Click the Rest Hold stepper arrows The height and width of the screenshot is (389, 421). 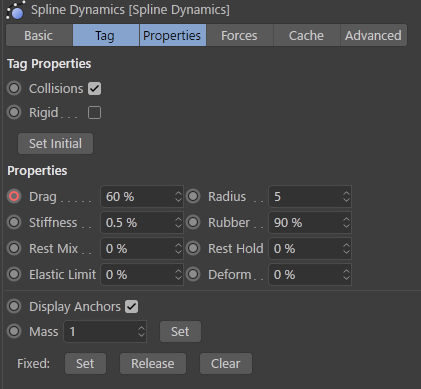click(346, 249)
